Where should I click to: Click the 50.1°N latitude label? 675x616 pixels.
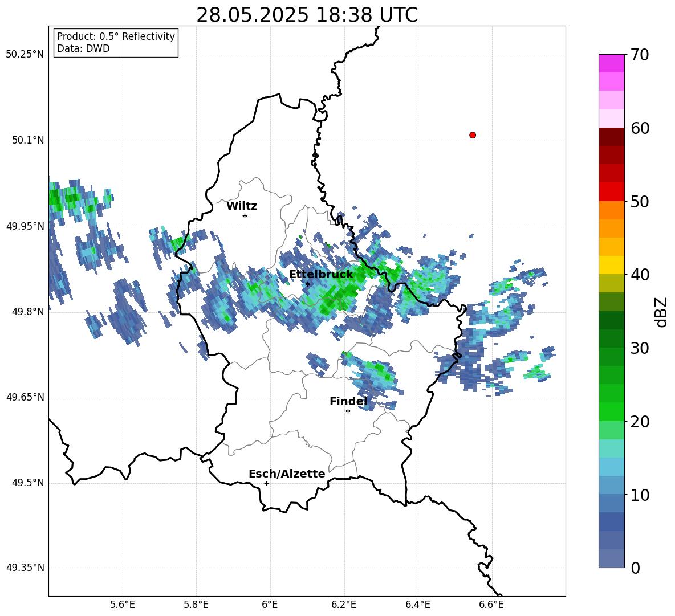(x=28, y=140)
